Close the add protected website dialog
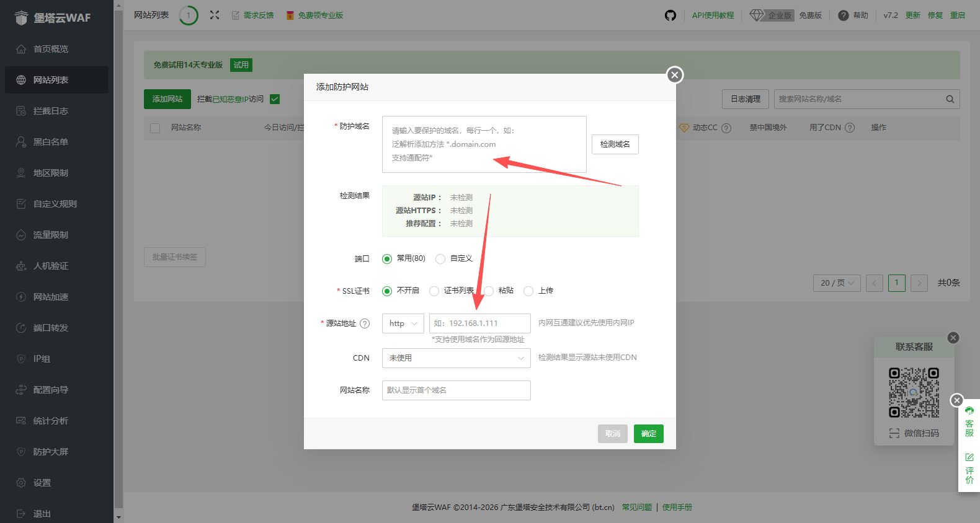Image resolution: width=980 pixels, height=523 pixels. [675, 75]
